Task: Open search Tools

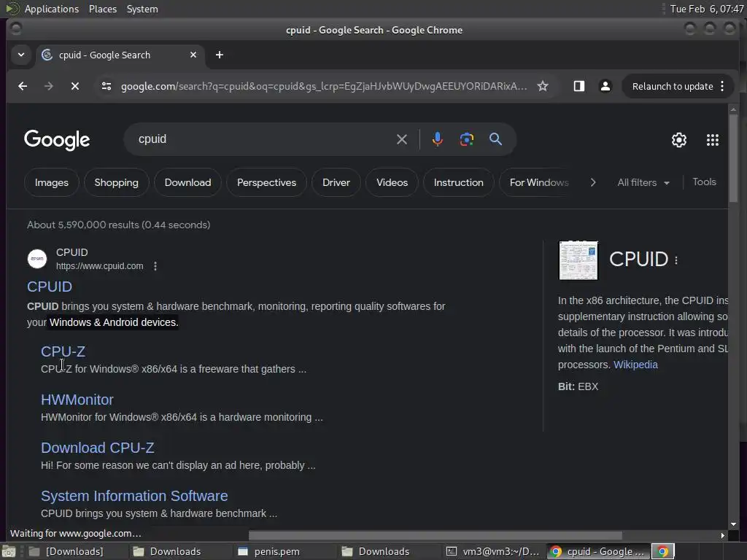Action: 704,182
